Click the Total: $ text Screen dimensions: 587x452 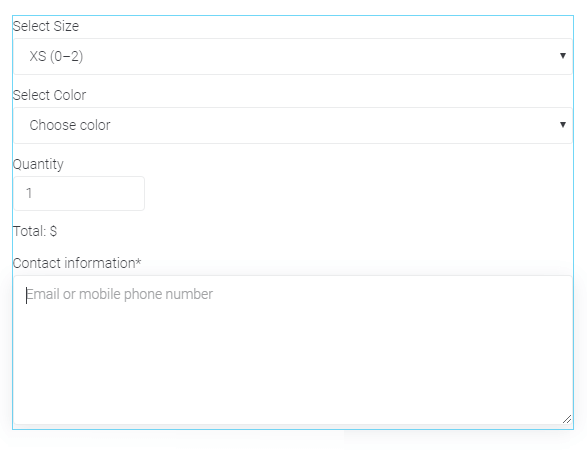pos(35,231)
